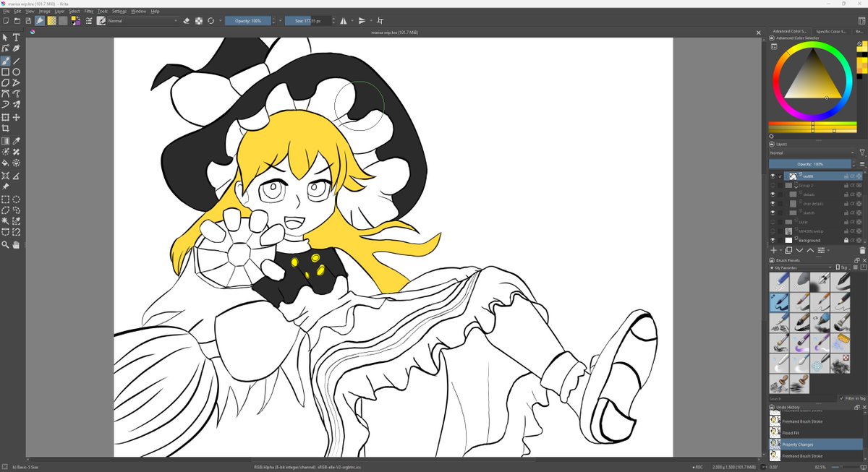Select the Freehand Brush tool
The height and width of the screenshot is (472, 868).
click(x=5, y=61)
